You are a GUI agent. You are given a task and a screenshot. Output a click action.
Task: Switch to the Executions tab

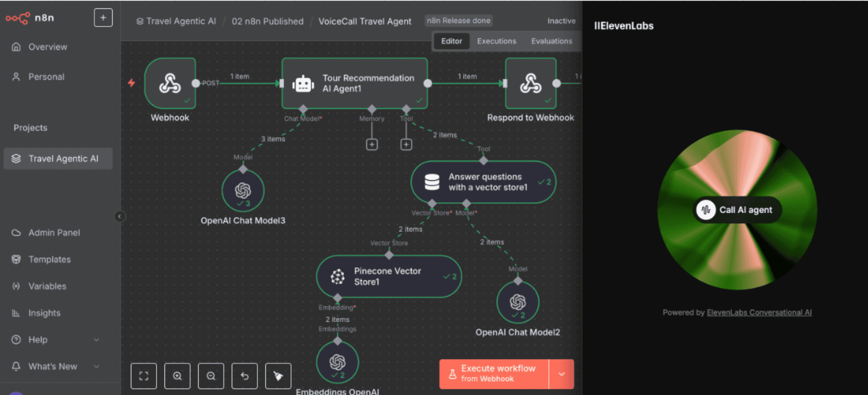[x=497, y=41]
